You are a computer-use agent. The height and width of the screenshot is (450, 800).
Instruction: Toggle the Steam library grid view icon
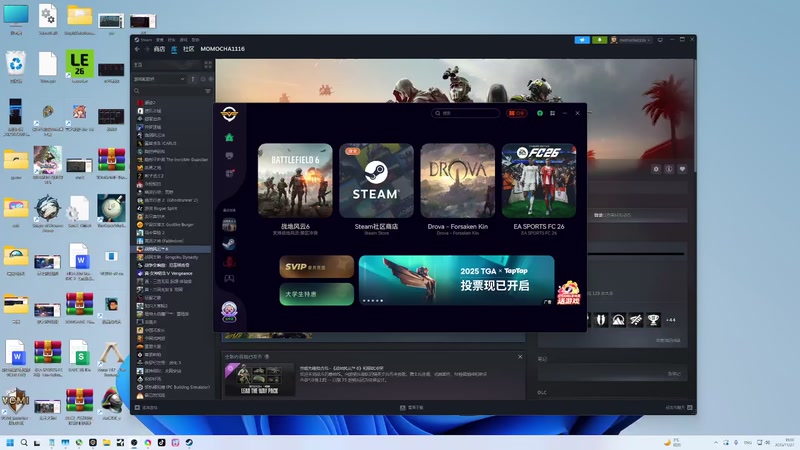tap(208, 65)
